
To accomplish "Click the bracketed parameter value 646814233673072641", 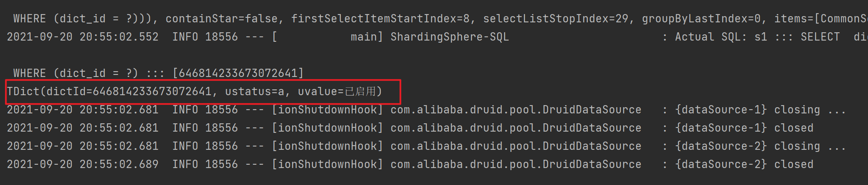I will [238, 73].
